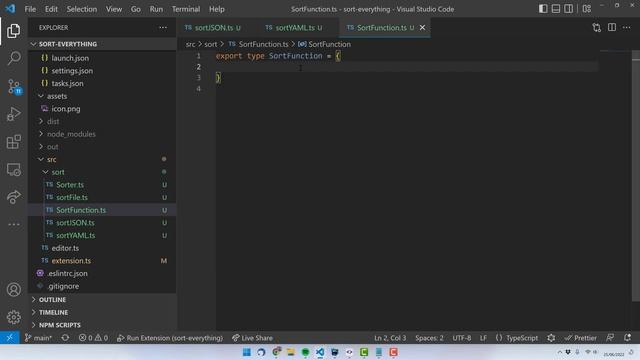Expand the NPM SCRIPTS section

tap(102, 325)
